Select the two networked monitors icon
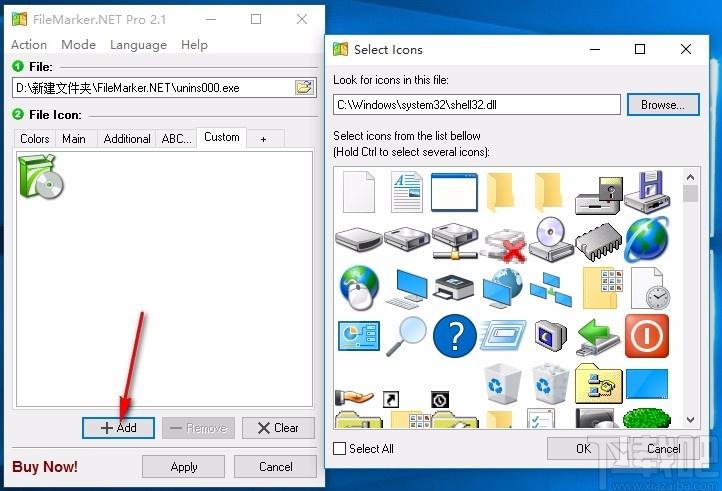 [x=551, y=289]
